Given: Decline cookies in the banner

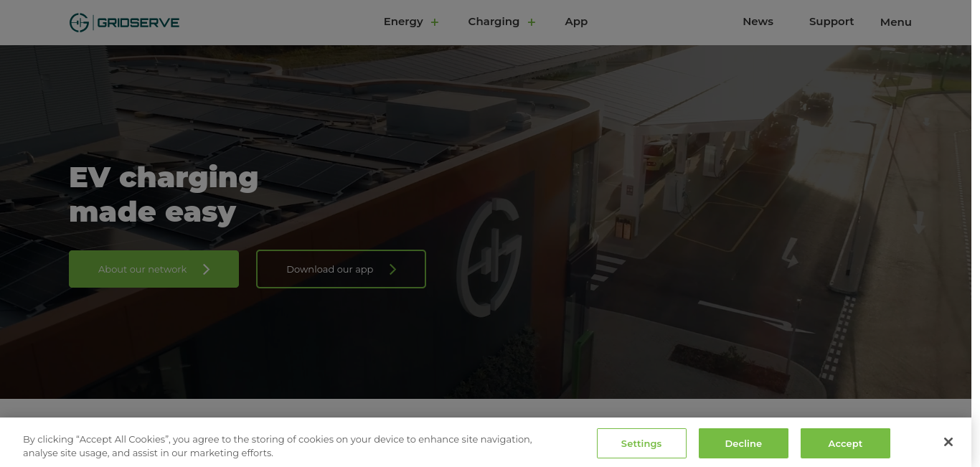Looking at the screenshot, I should [743, 443].
